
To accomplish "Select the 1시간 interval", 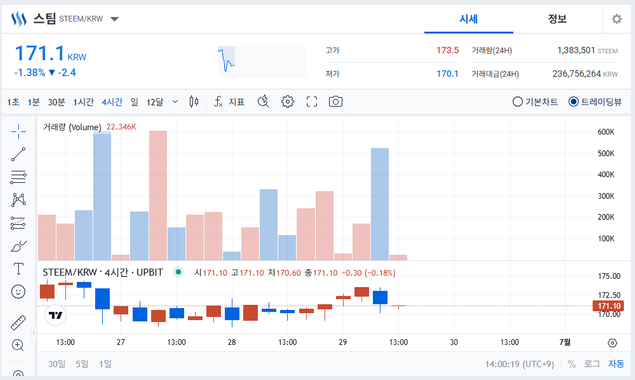I will 83,102.
